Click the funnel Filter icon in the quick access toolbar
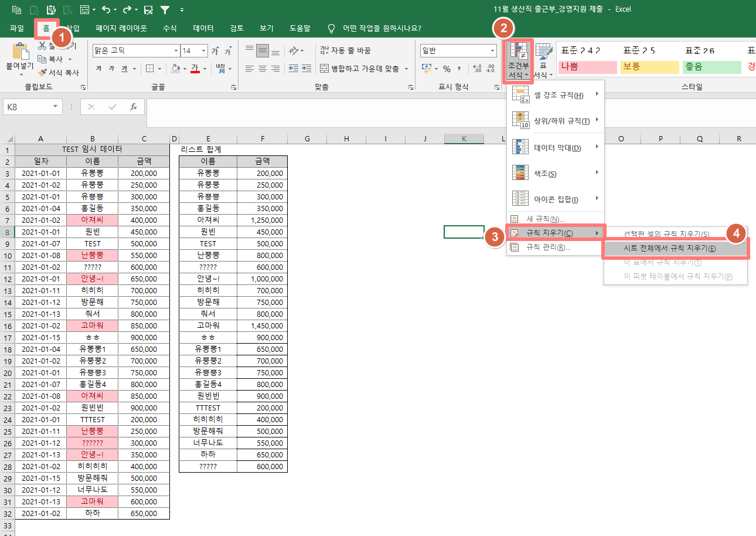This screenshot has height=536, width=756. pos(165,10)
